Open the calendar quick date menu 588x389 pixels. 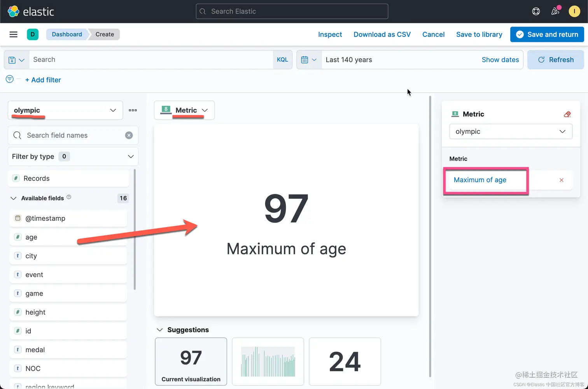[x=309, y=60]
